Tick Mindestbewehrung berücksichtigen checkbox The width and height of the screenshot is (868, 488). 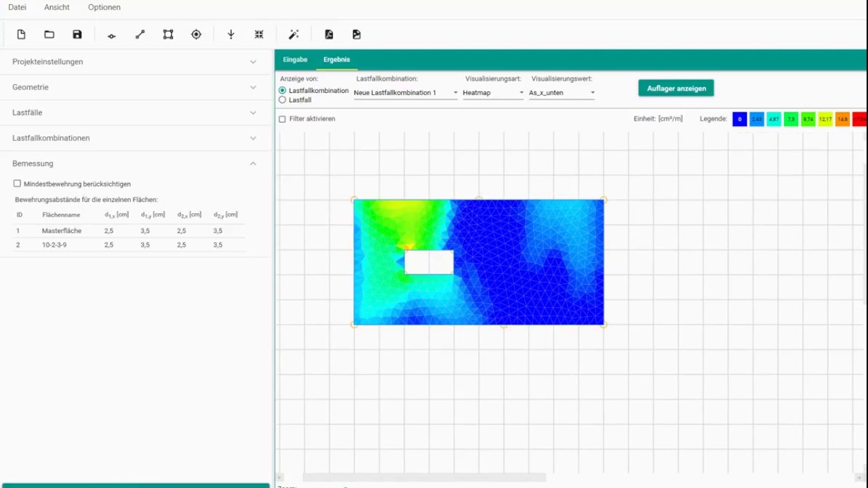(x=18, y=184)
